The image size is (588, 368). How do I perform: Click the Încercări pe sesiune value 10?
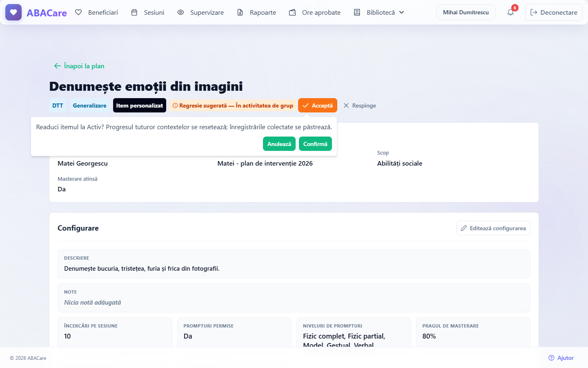point(67,336)
